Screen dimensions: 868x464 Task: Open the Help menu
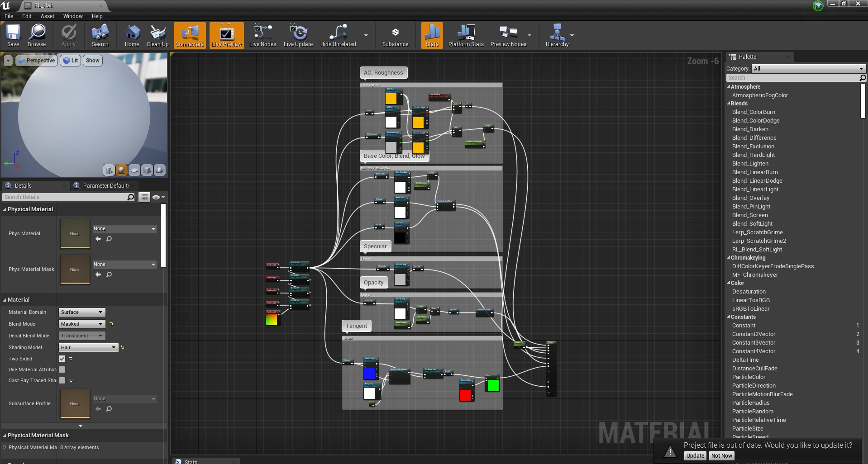pos(97,16)
